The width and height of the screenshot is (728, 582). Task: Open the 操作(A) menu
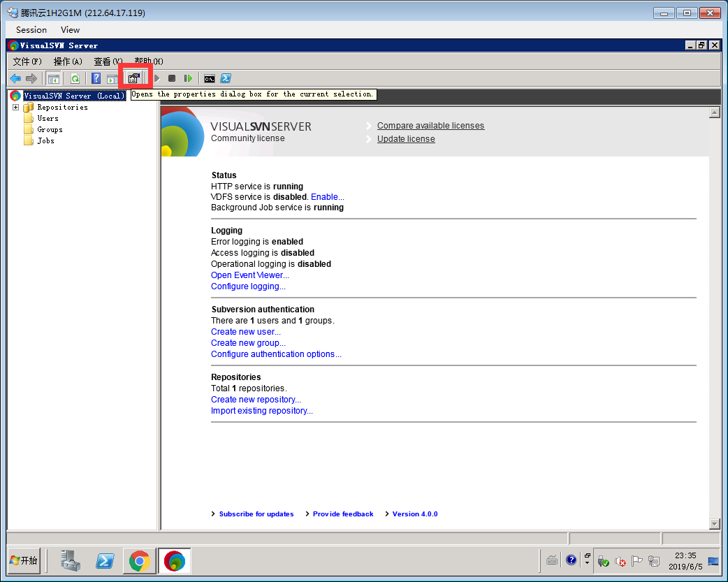pyautogui.click(x=67, y=61)
